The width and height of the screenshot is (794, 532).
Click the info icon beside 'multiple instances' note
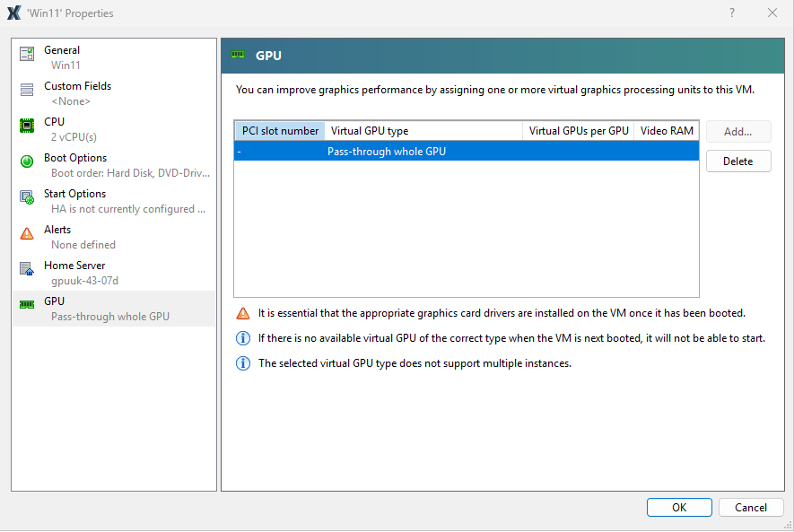[243, 363]
